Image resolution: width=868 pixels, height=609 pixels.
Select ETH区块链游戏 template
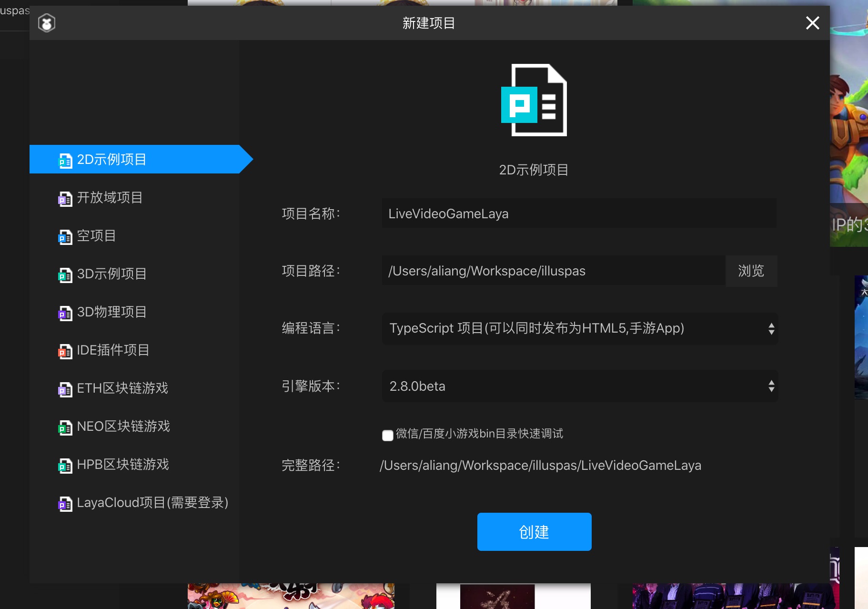coord(134,388)
